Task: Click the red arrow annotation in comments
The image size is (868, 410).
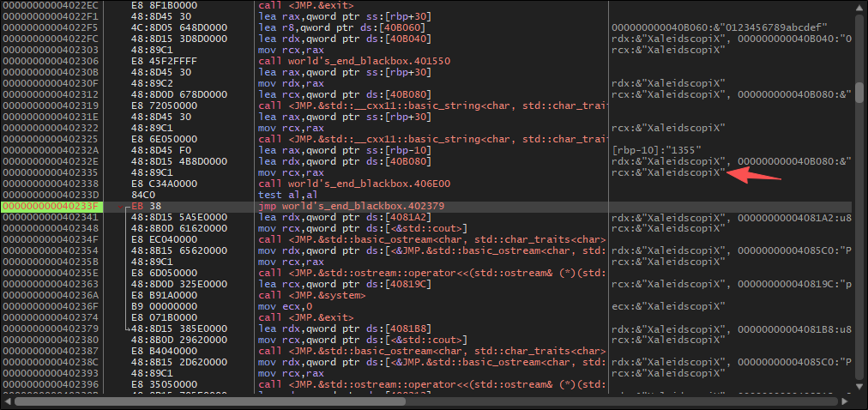Action: (x=755, y=177)
